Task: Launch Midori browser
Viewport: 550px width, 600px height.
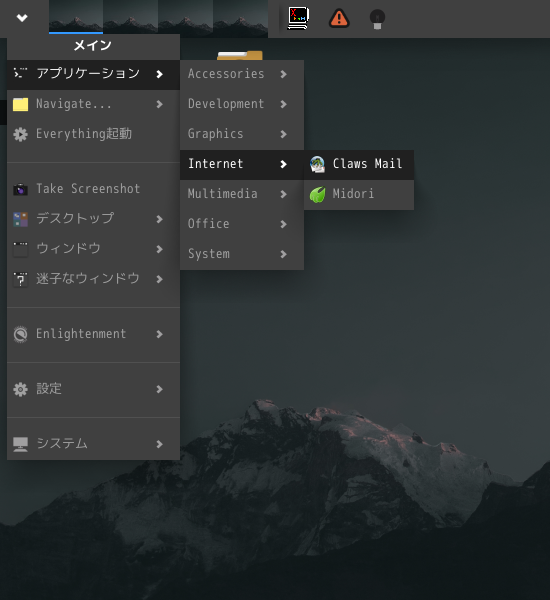Action: tap(359, 194)
